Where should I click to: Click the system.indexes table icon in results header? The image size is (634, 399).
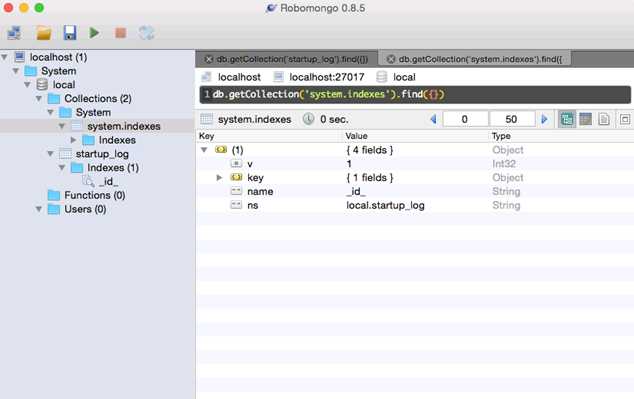(206, 119)
